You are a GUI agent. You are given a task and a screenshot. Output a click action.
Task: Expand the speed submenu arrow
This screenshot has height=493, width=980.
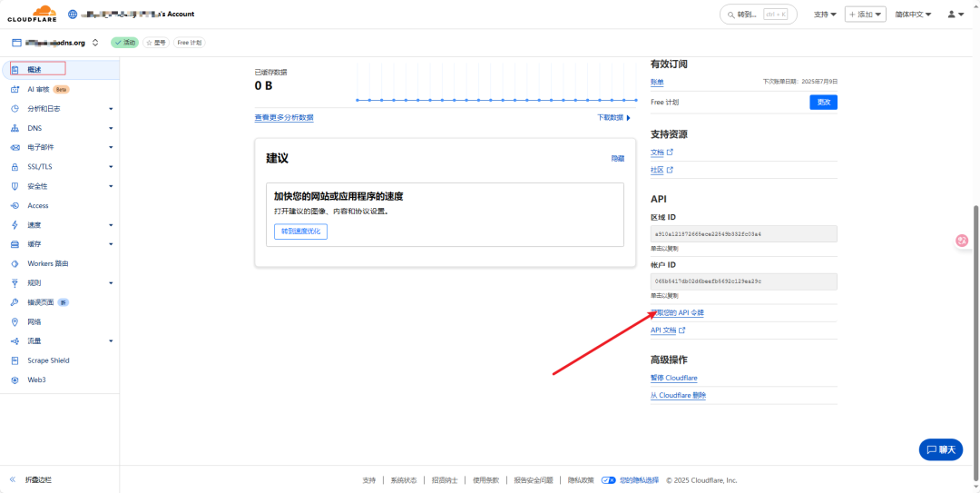tap(111, 225)
